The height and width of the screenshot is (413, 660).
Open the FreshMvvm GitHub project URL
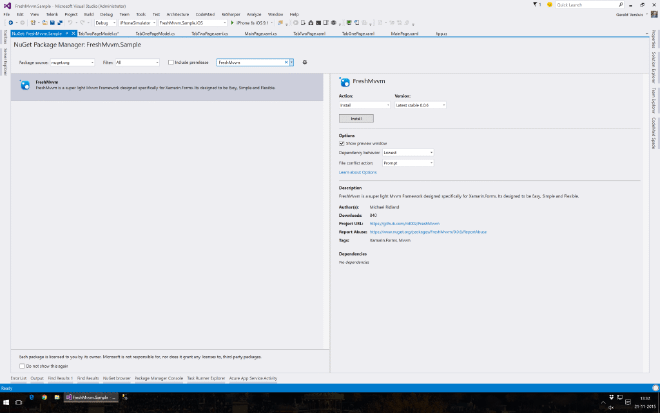(x=405, y=224)
